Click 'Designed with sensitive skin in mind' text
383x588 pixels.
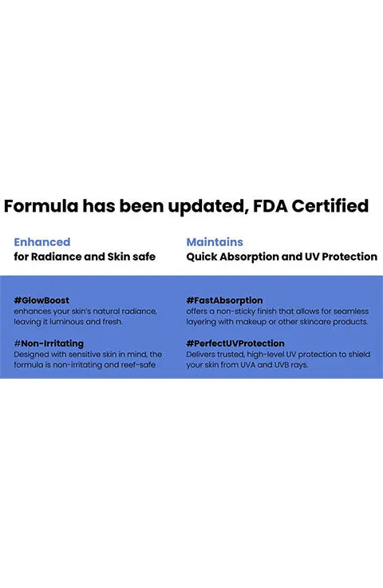(88, 355)
